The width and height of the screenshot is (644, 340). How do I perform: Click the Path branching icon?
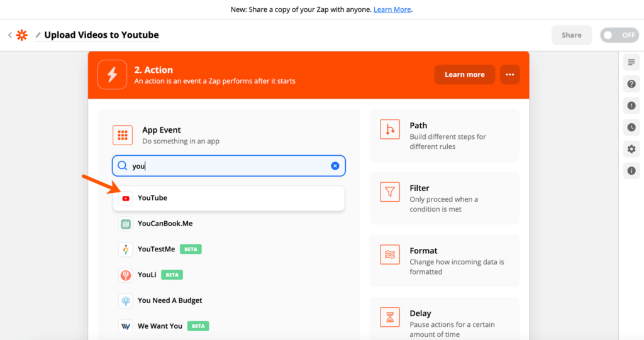(390, 129)
